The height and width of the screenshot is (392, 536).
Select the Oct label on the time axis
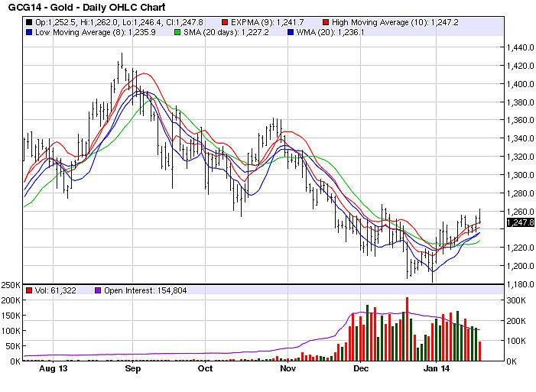pyautogui.click(x=205, y=368)
